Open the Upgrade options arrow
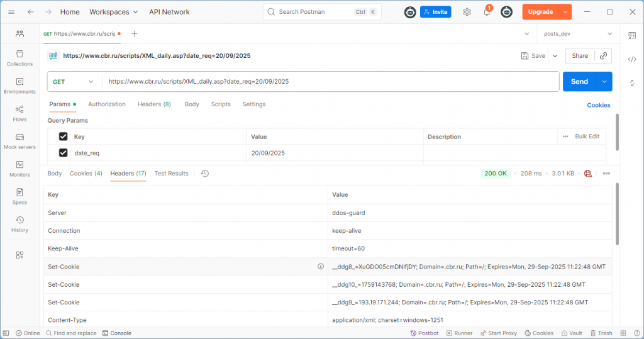 pos(565,12)
